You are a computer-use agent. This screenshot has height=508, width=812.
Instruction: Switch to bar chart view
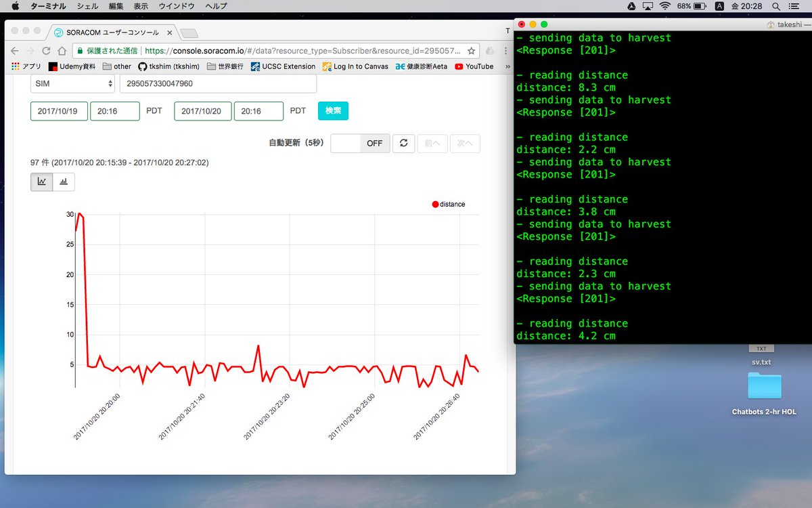click(64, 182)
